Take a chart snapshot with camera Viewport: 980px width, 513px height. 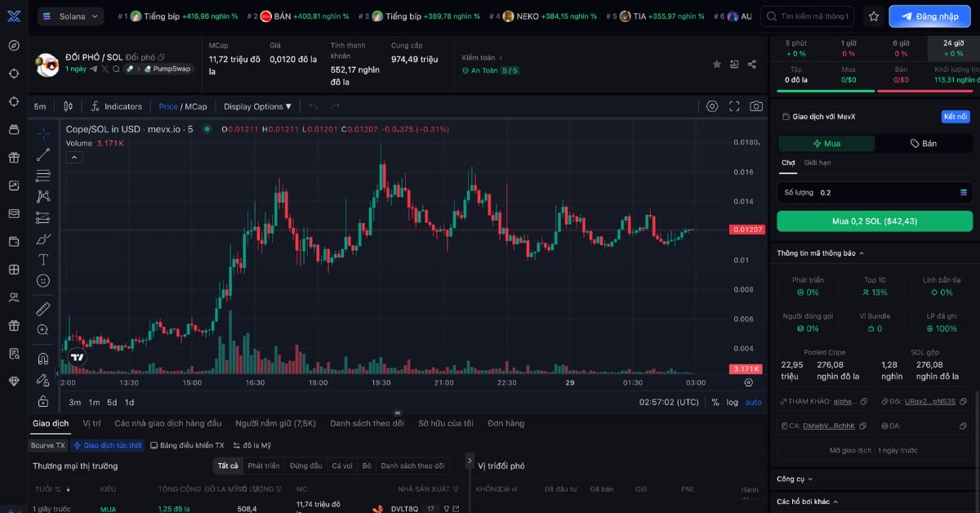[x=756, y=106]
